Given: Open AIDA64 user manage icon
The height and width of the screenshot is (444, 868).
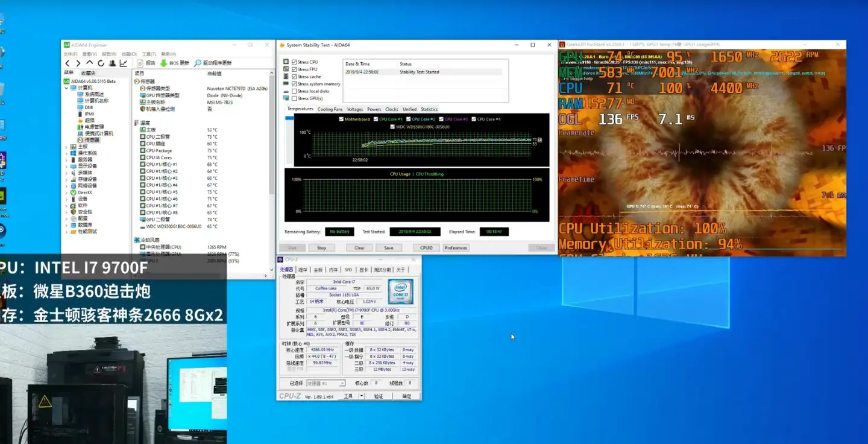Looking at the screenshot, I should coord(112,63).
